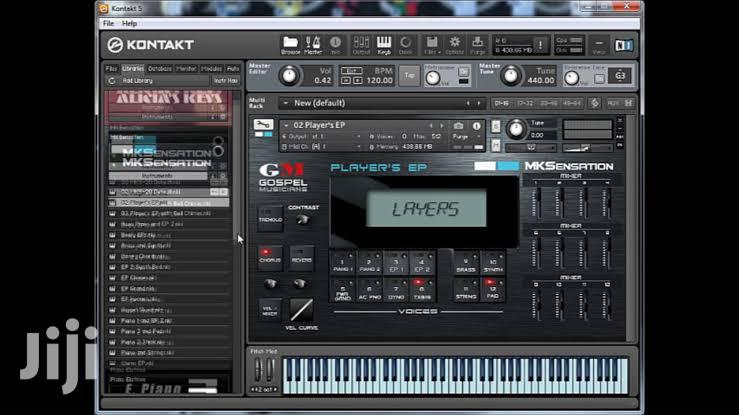Click the View minimize icon
The height and width of the screenshot is (415, 739).
click(x=599, y=45)
